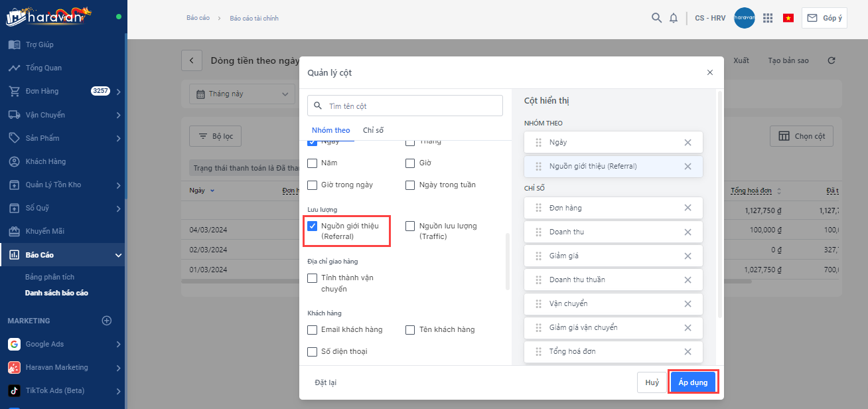
Task: Click the Áp dụng button
Action: (x=693, y=382)
